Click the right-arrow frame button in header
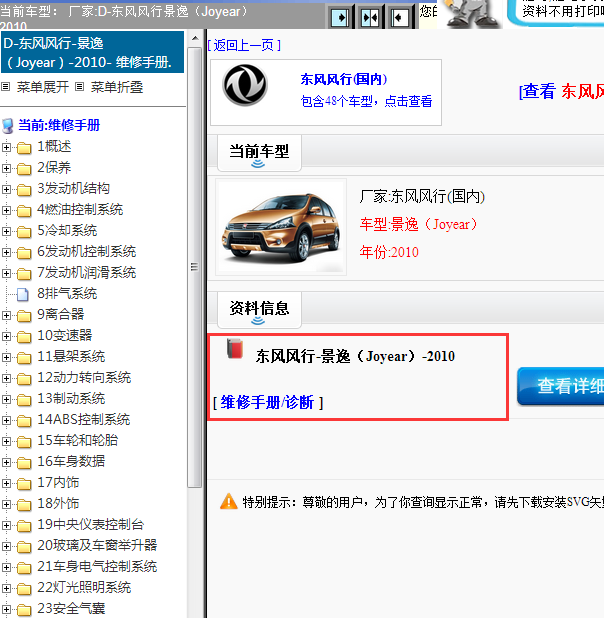The height and width of the screenshot is (618, 604). (x=340, y=17)
